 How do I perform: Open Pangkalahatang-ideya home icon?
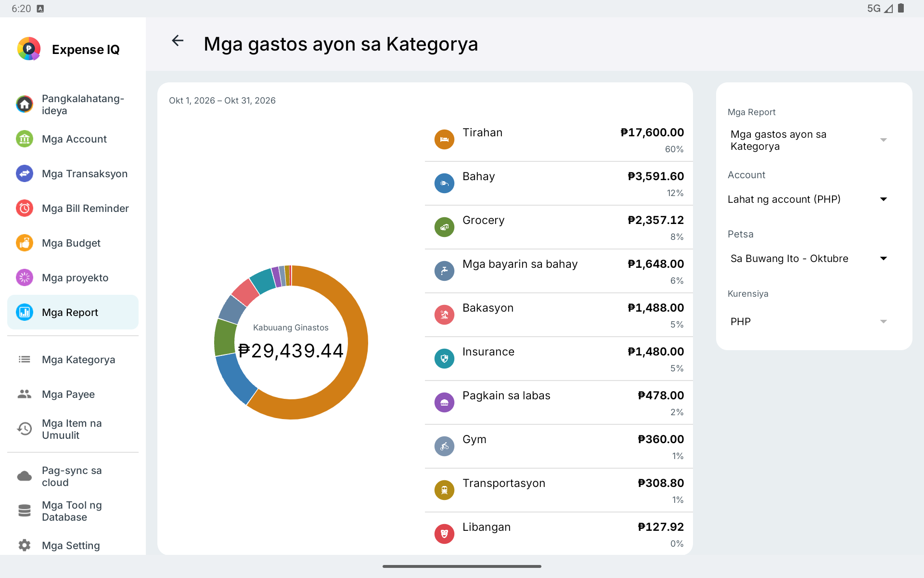(x=25, y=104)
